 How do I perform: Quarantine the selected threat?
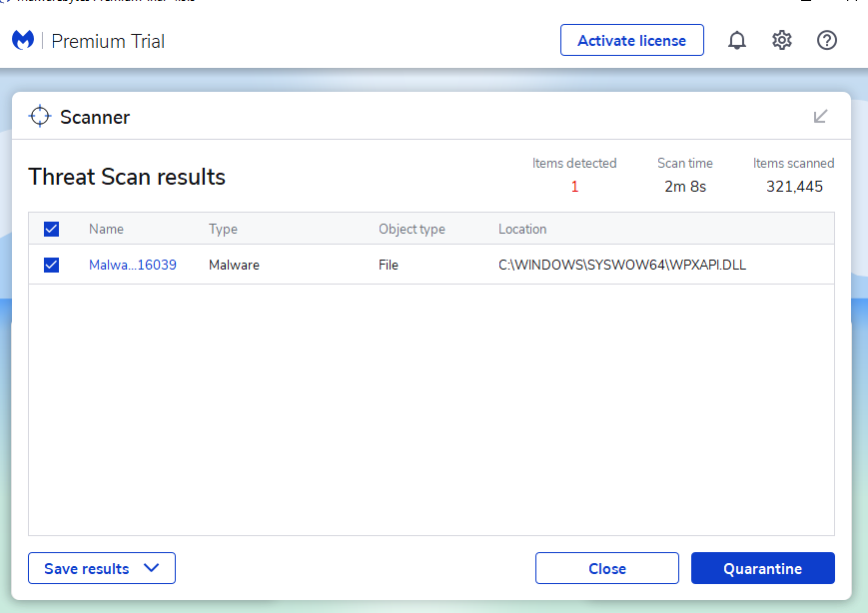coord(762,568)
